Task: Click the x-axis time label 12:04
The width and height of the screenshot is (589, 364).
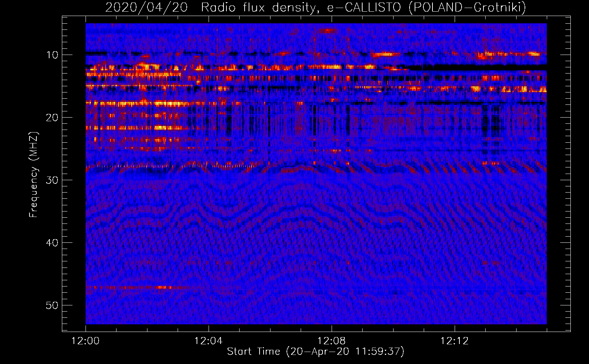Action: 209,341
